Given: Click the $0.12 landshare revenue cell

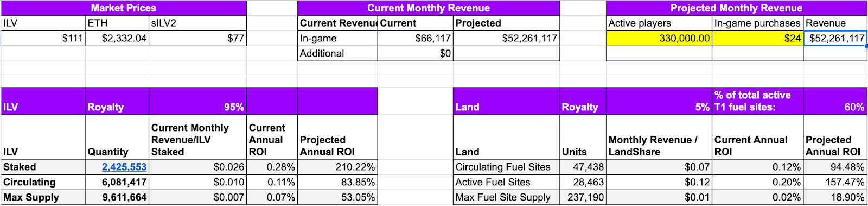Looking at the screenshot, I should tap(659, 182).
